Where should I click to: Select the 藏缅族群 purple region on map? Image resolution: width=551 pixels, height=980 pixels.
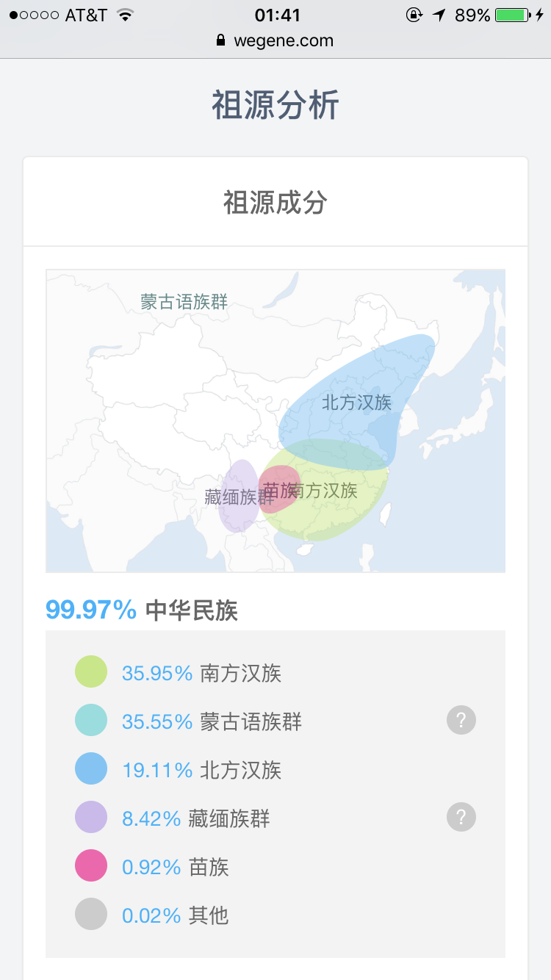tap(239, 496)
